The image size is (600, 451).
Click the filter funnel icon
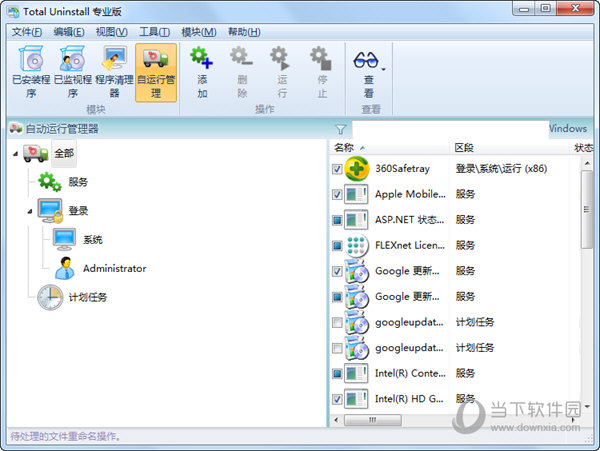340,129
